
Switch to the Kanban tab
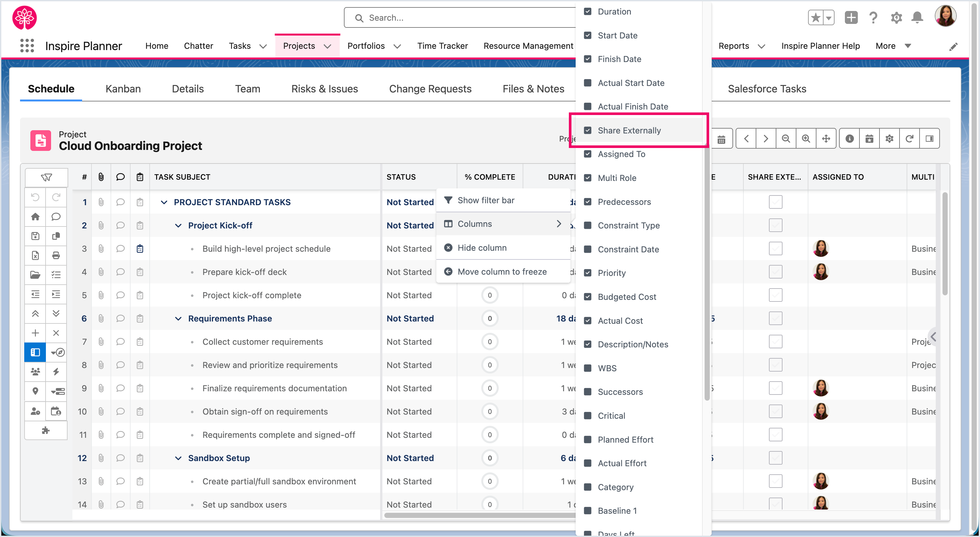[x=123, y=89]
